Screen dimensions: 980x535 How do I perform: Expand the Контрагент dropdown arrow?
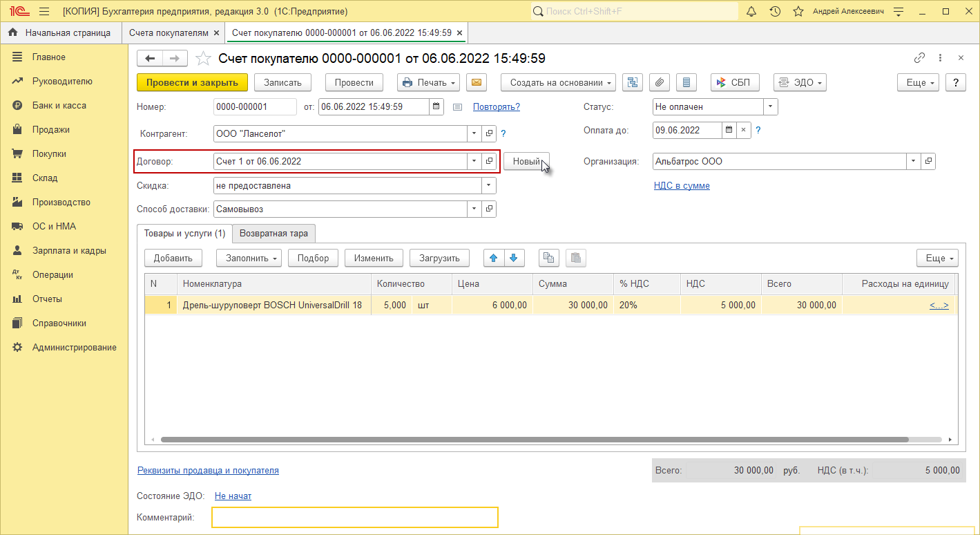point(474,133)
